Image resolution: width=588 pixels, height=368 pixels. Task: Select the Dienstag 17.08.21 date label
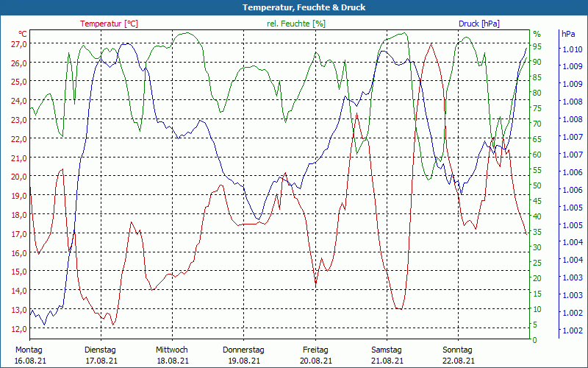point(101,355)
